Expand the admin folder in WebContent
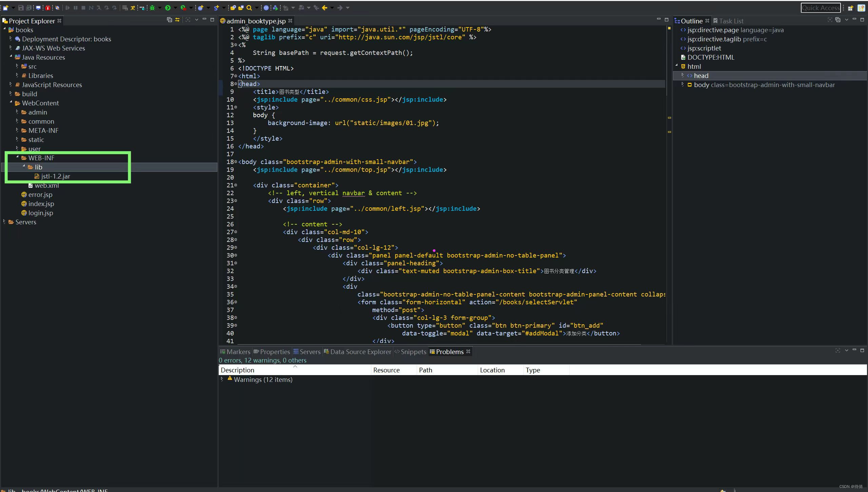 (x=17, y=112)
